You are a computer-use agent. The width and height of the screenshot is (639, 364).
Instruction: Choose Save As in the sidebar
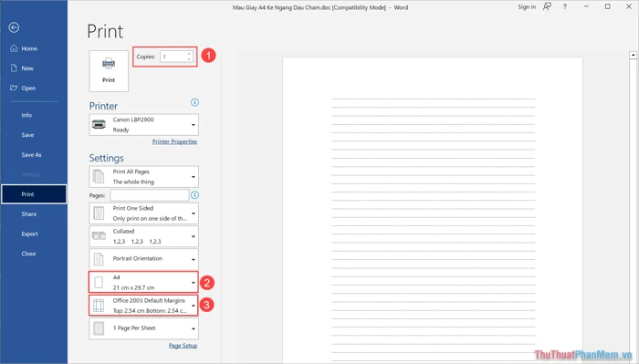(x=34, y=155)
